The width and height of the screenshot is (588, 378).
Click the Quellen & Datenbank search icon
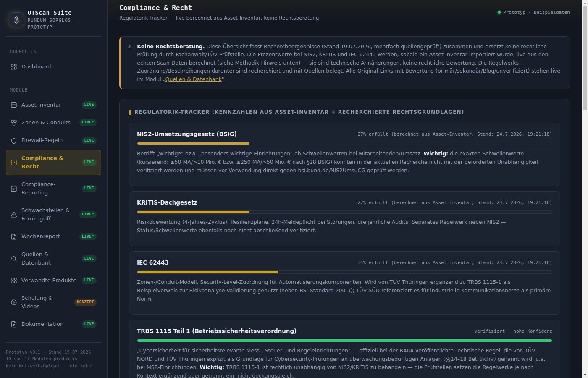pyautogui.click(x=14, y=259)
